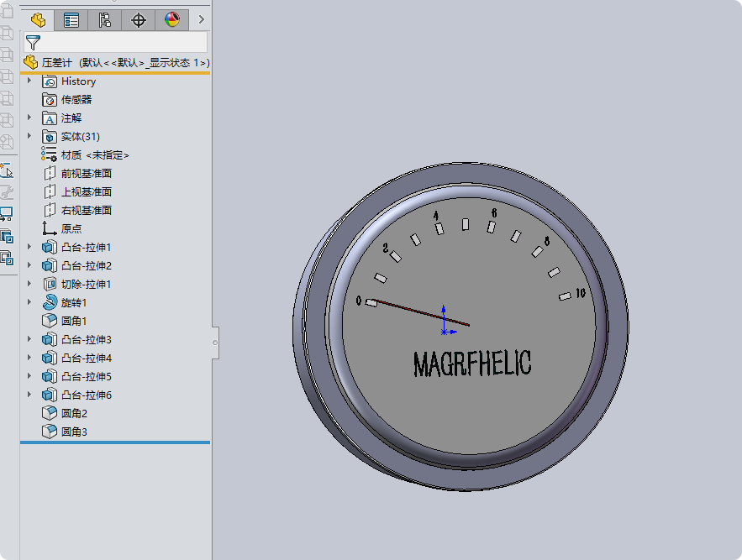Screen dimensions: 742x560
Task: Select the 凸台-拉伸2 extrude icon
Action: 50,266
